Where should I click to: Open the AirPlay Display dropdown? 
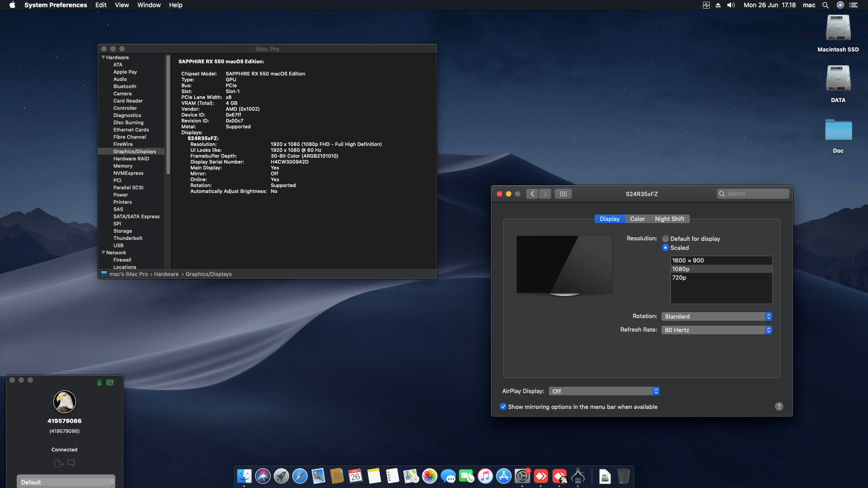coord(604,391)
